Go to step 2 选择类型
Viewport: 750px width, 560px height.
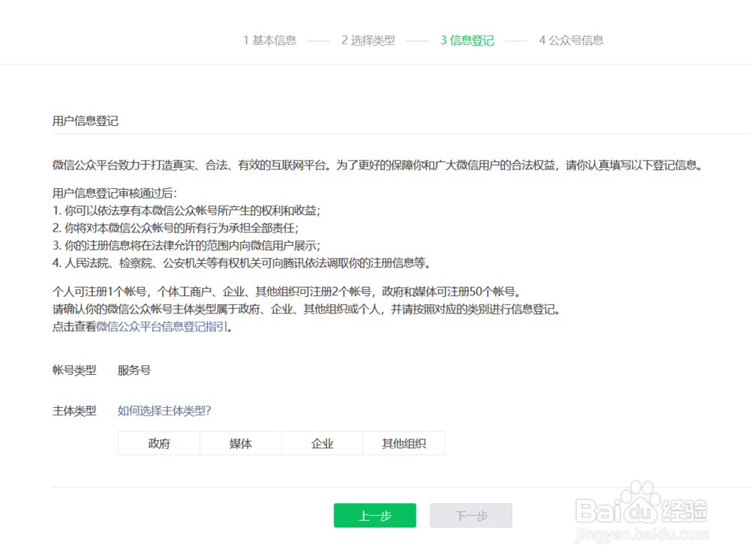coord(368,40)
